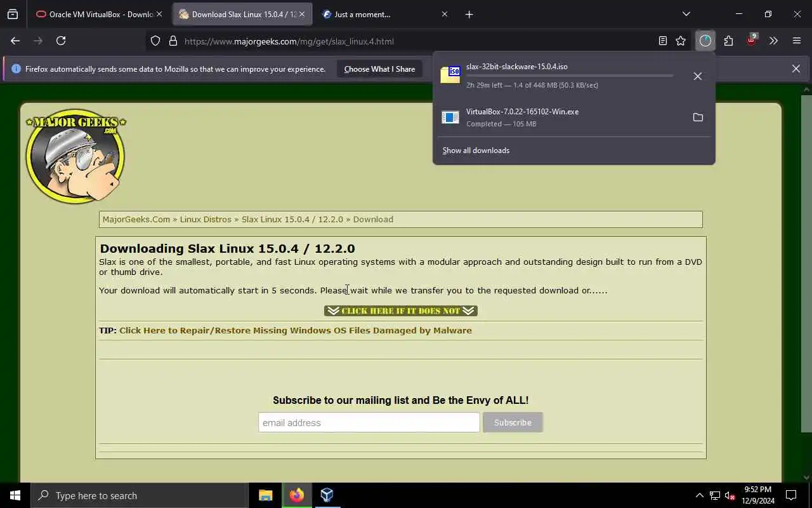Viewport: 812px width, 508px height.
Task: Go back with the back arrow
Action: pos(15,41)
